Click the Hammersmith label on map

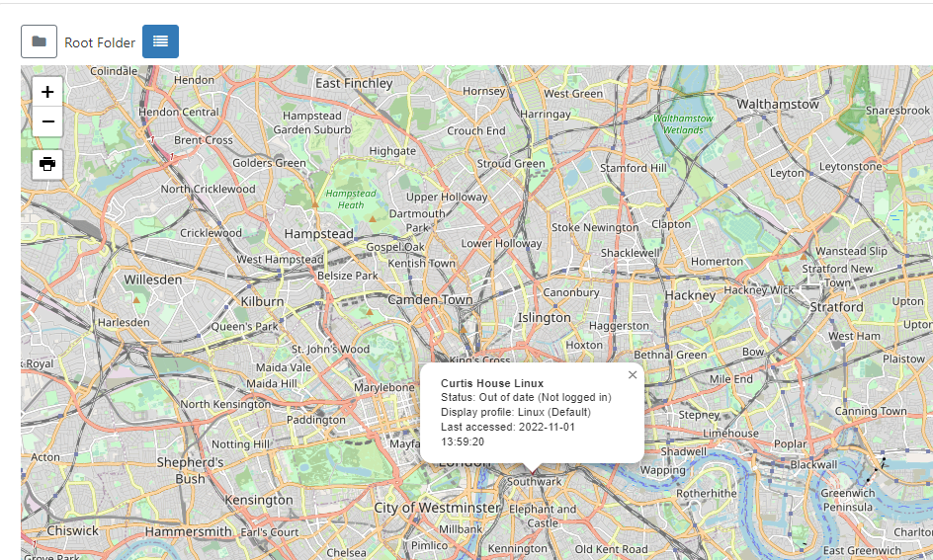pos(188,532)
